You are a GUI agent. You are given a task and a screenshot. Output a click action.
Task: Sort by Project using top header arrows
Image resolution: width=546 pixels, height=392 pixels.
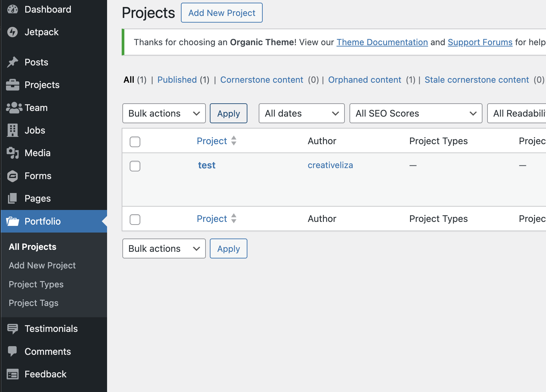(x=234, y=141)
